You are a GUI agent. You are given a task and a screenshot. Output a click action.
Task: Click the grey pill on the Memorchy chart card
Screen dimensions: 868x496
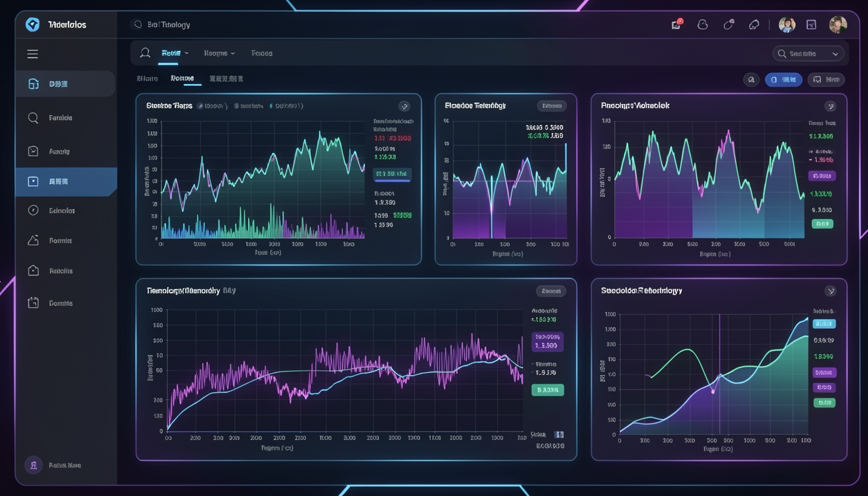[x=551, y=291]
